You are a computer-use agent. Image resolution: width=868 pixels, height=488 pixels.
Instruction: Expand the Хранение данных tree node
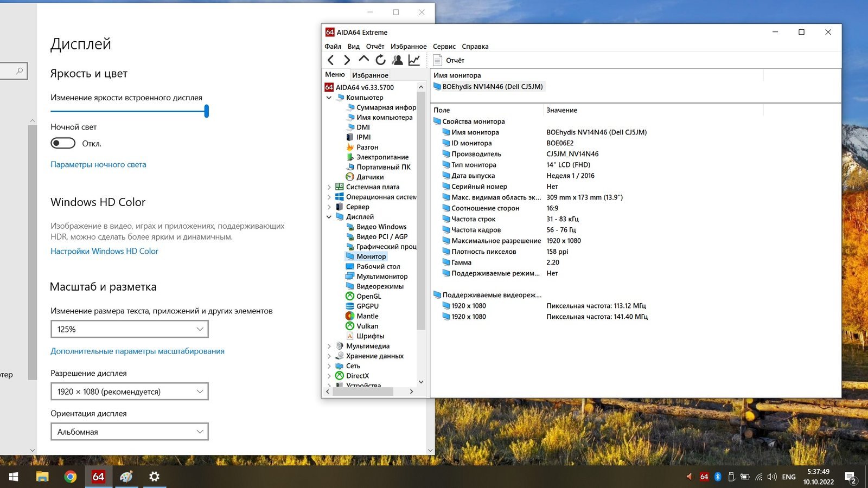click(329, 356)
